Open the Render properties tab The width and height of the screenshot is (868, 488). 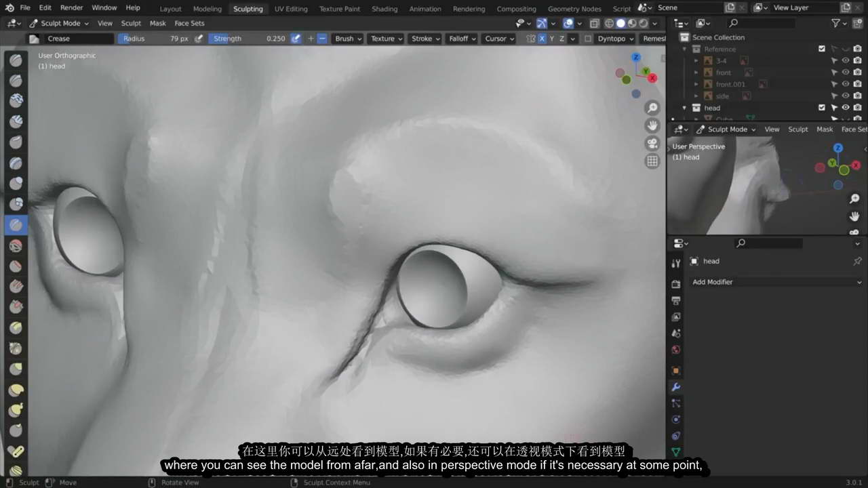coord(675,284)
